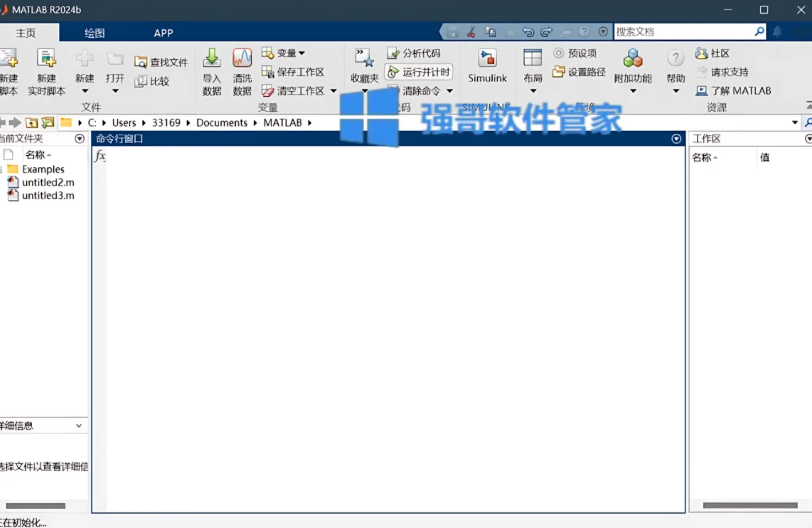Open the Variable (变量) dropdown

pyautogui.click(x=284, y=53)
